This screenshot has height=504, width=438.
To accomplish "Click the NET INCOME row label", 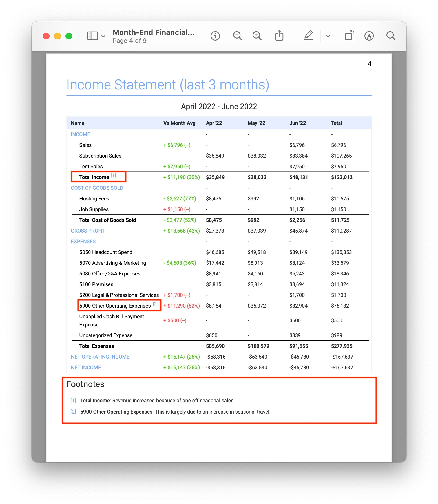I will [x=86, y=368].
